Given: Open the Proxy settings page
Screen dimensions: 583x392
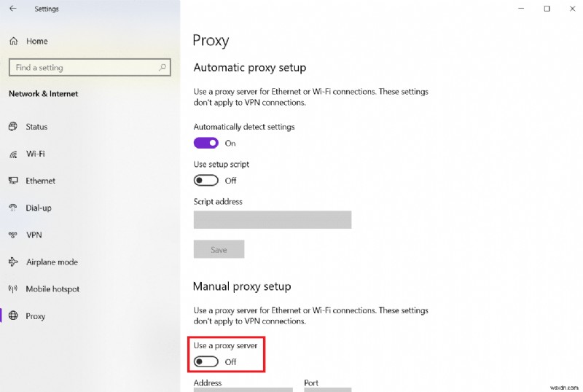Looking at the screenshot, I should [x=35, y=316].
